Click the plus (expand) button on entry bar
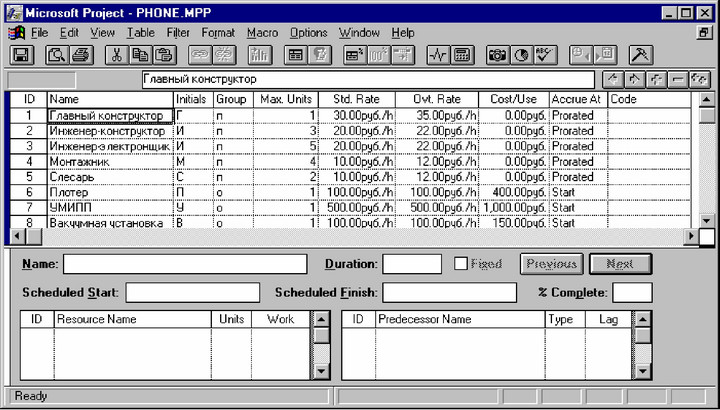The image size is (720, 410). point(656,80)
